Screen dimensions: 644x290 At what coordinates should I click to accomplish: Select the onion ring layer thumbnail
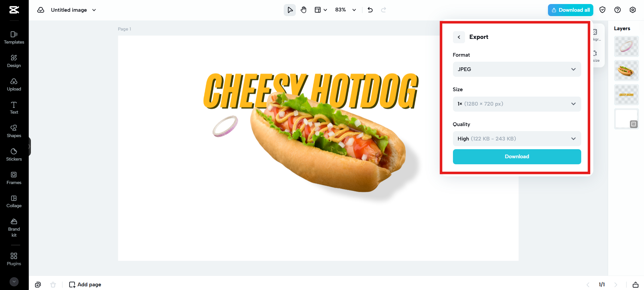click(626, 46)
